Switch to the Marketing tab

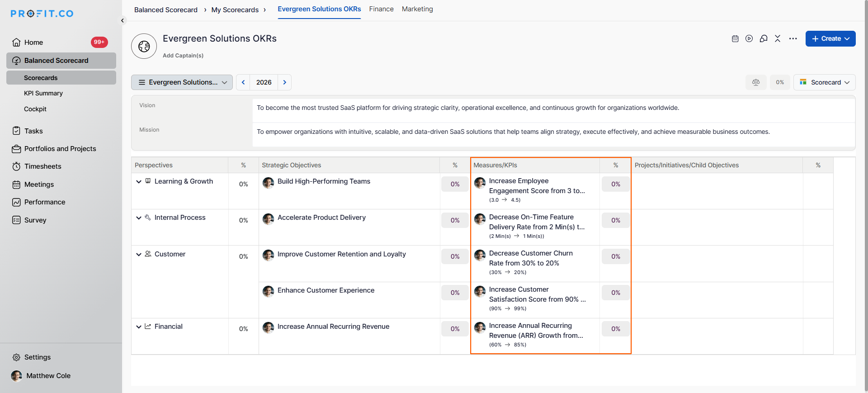click(417, 9)
